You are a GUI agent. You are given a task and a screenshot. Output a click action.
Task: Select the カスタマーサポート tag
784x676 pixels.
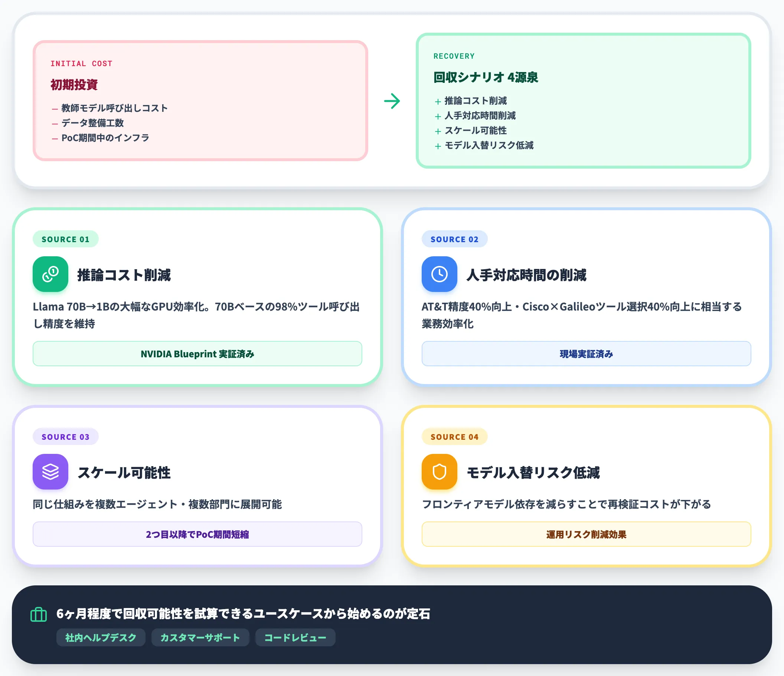200,638
